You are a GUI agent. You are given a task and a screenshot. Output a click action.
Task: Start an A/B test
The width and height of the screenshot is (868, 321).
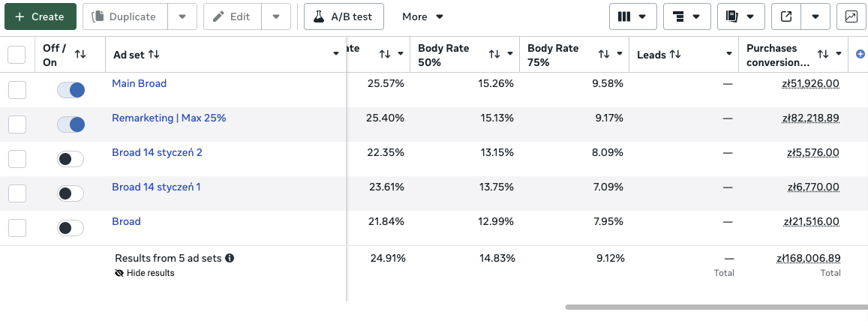[x=344, y=16]
